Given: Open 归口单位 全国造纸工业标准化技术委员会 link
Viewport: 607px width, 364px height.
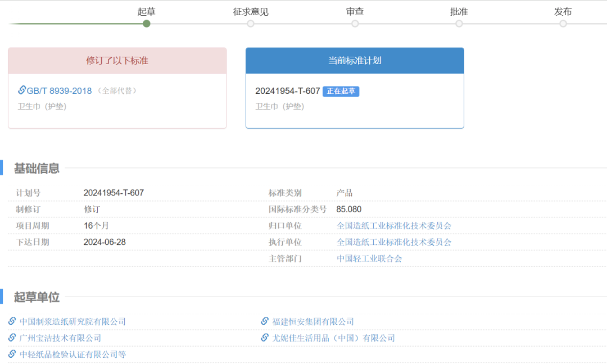Looking at the screenshot, I should click(x=394, y=226).
